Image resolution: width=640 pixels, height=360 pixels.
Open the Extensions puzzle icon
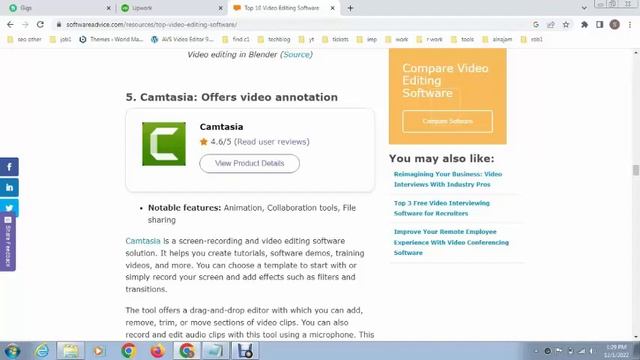coord(584,24)
